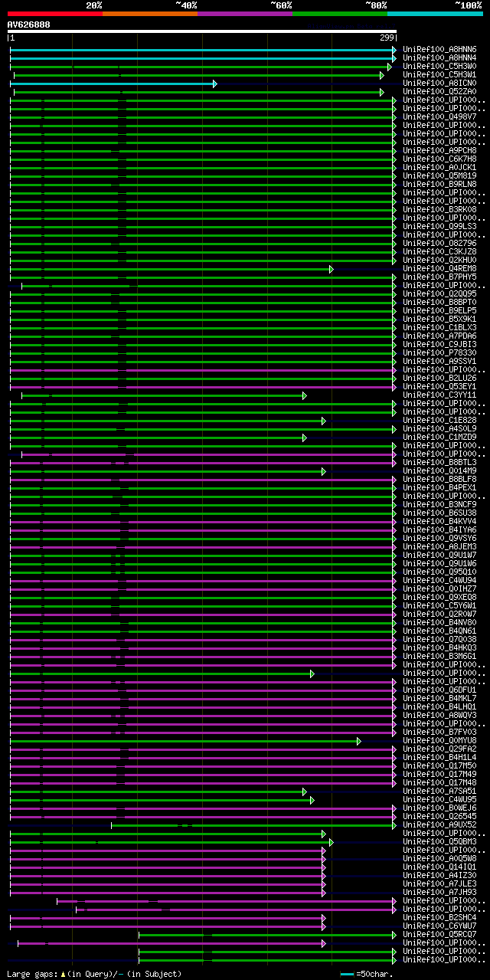Select the UniRef100_B9ELP5 label
The image size is (490, 980).
(x=439, y=311)
